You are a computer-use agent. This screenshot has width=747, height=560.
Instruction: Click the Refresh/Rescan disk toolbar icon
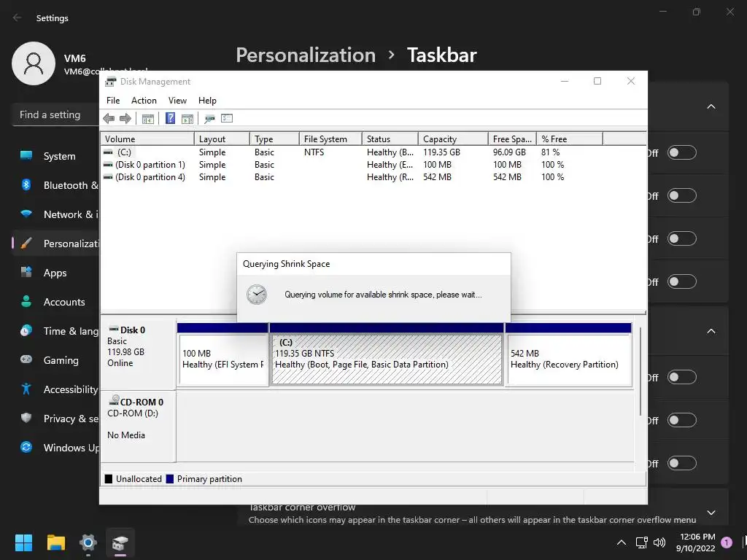click(x=209, y=119)
